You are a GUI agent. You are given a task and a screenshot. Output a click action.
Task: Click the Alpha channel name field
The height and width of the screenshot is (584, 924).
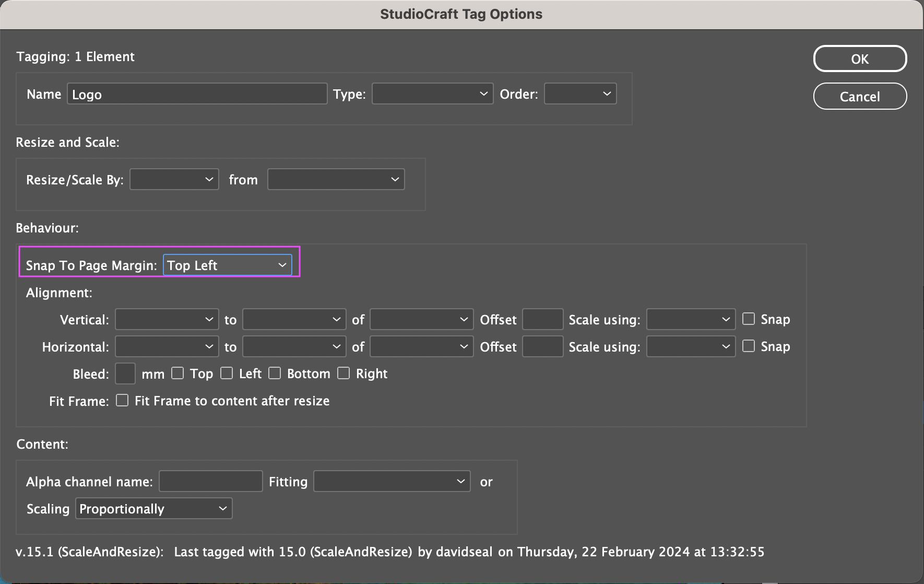click(210, 481)
